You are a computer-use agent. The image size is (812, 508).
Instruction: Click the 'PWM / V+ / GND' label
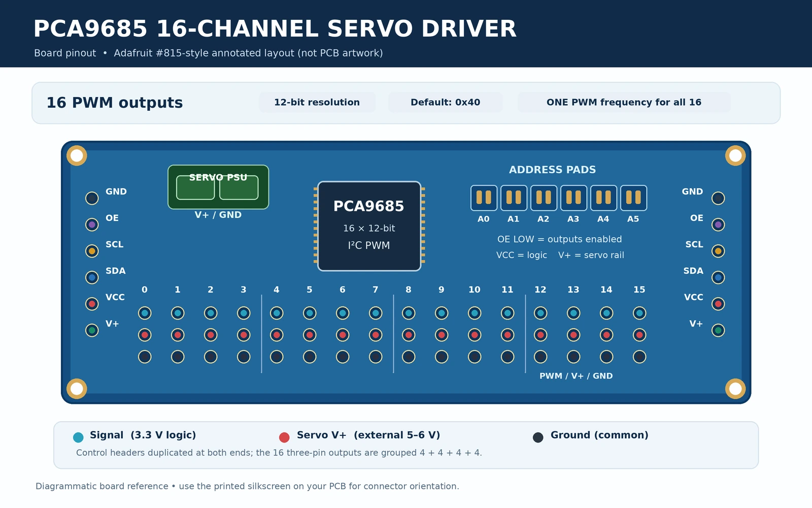pyautogui.click(x=576, y=376)
